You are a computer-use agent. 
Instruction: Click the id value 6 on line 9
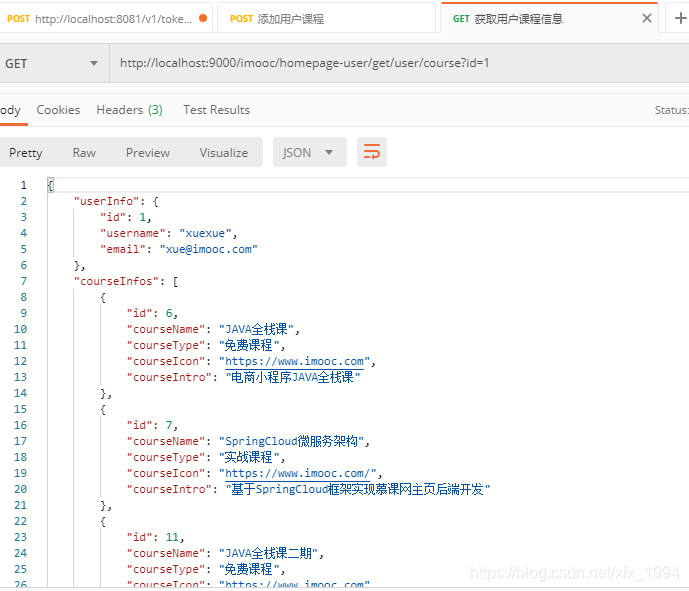pos(169,313)
